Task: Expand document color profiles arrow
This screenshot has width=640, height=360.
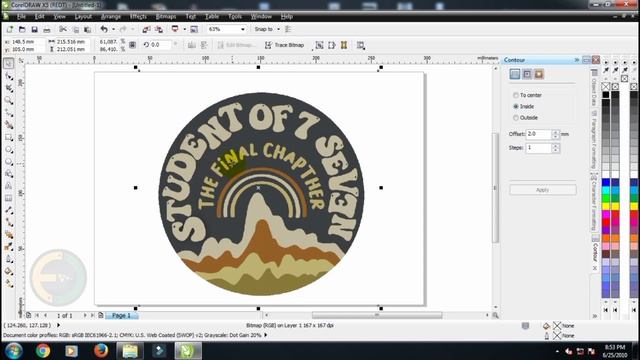Action: (266, 335)
